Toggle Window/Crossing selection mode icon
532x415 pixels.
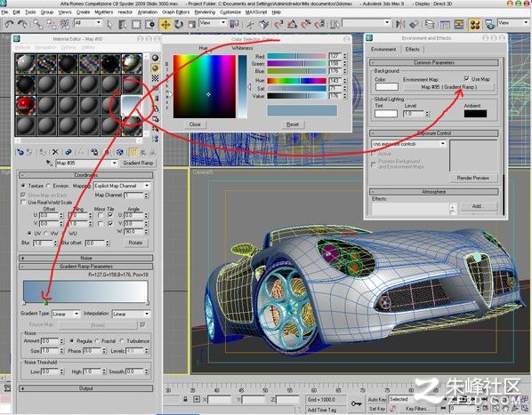[x=149, y=24]
